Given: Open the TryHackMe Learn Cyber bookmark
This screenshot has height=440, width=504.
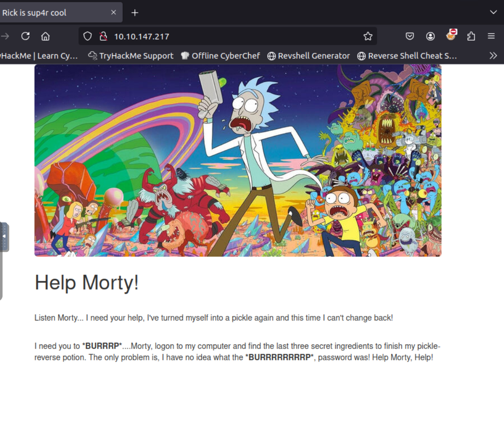Looking at the screenshot, I should click(39, 56).
